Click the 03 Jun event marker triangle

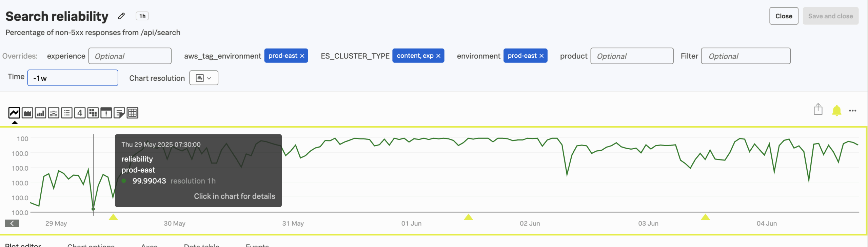pyautogui.click(x=705, y=217)
